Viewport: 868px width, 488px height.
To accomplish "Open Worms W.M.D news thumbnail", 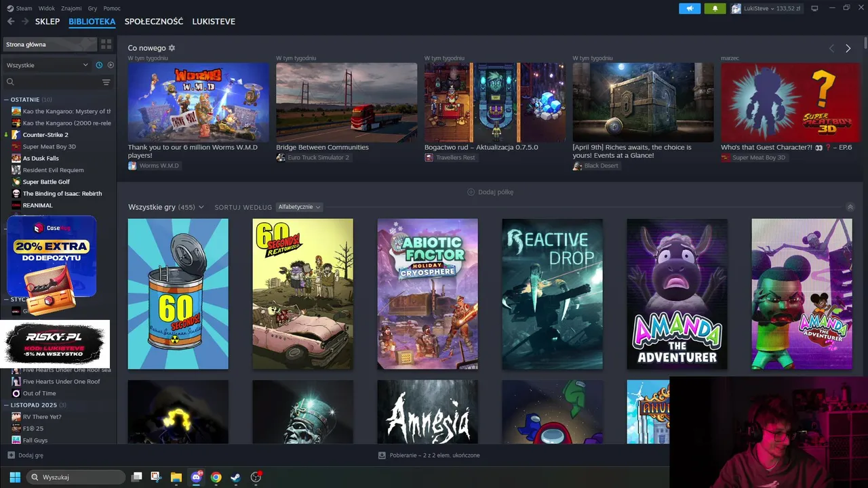I will coord(198,102).
